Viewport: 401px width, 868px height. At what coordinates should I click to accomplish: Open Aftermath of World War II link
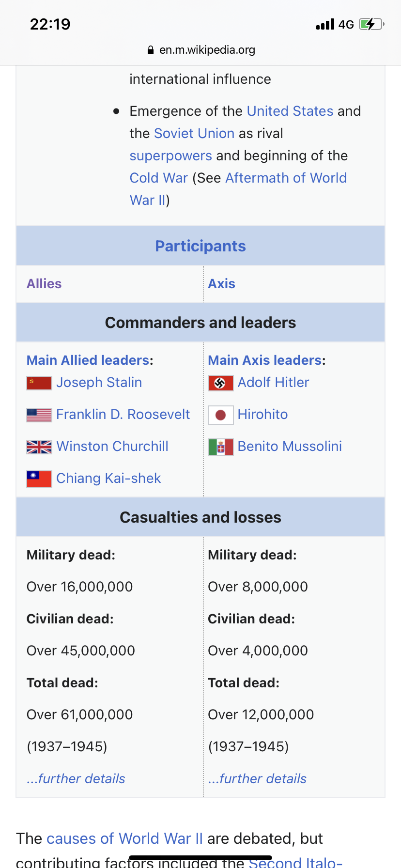click(x=286, y=178)
